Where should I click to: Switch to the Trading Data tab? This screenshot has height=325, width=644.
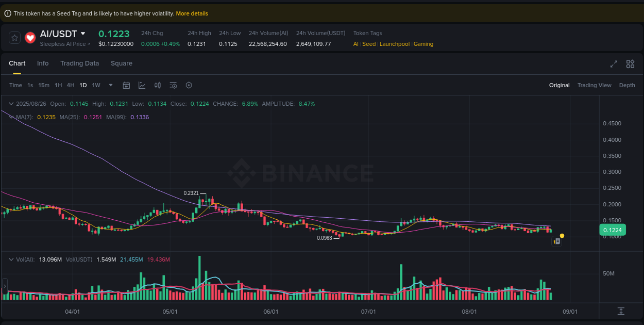(79, 63)
